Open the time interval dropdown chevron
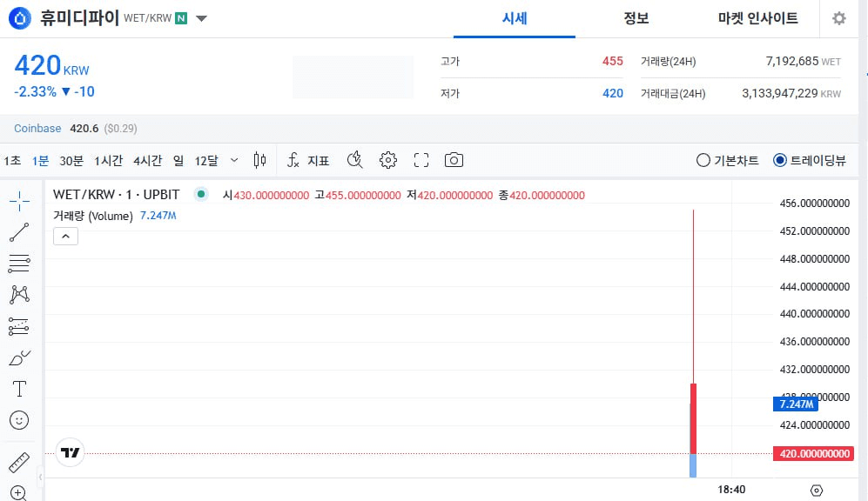This screenshot has height=501, width=868. (234, 160)
